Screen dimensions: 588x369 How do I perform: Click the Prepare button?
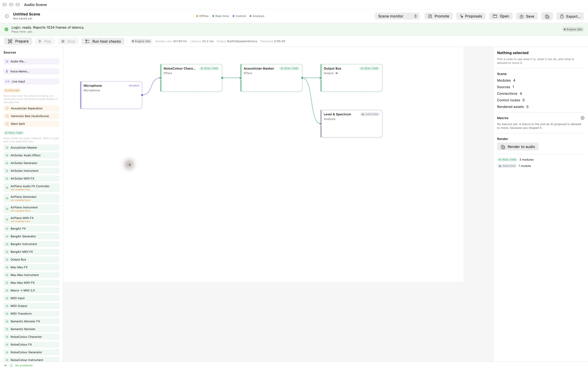[18, 41]
